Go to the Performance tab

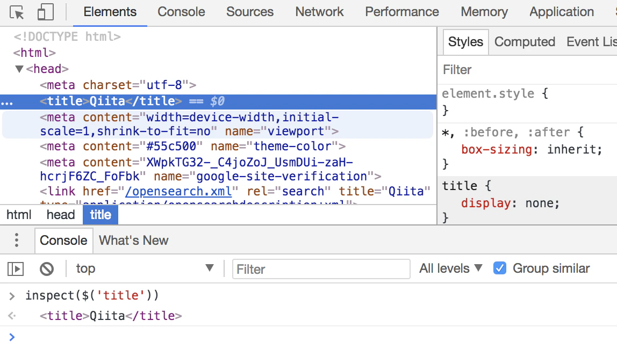click(402, 12)
